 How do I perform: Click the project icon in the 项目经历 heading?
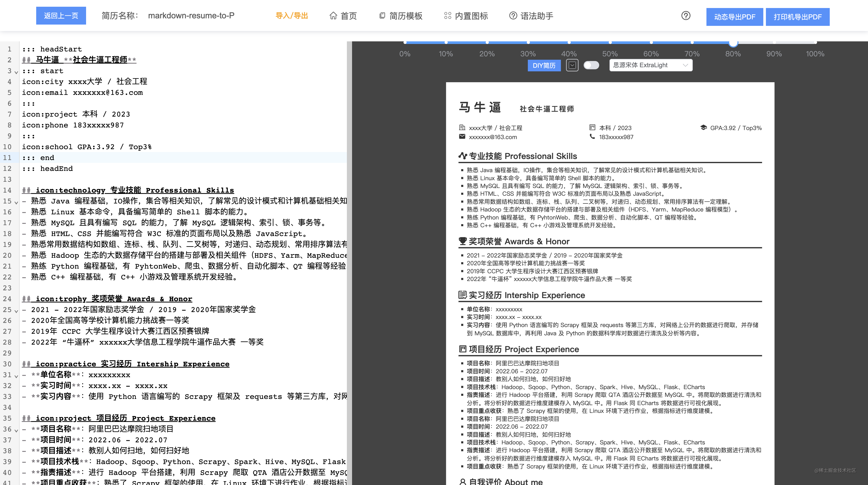463,349
